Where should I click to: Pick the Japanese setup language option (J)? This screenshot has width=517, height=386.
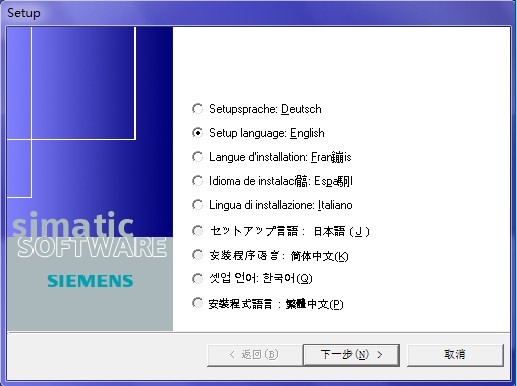point(197,231)
